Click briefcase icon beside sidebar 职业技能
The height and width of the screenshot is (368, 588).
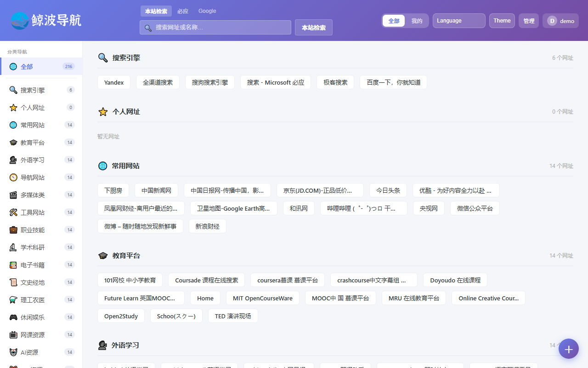(13, 230)
